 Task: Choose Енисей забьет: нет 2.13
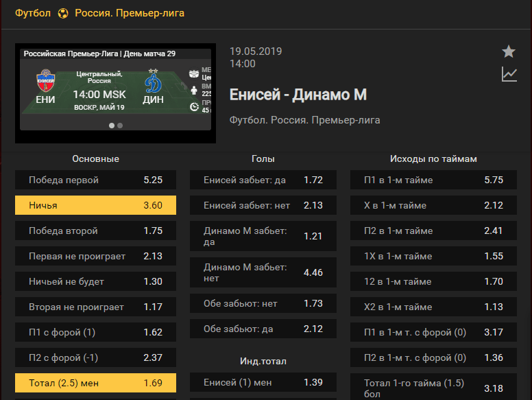pos(263,205)
